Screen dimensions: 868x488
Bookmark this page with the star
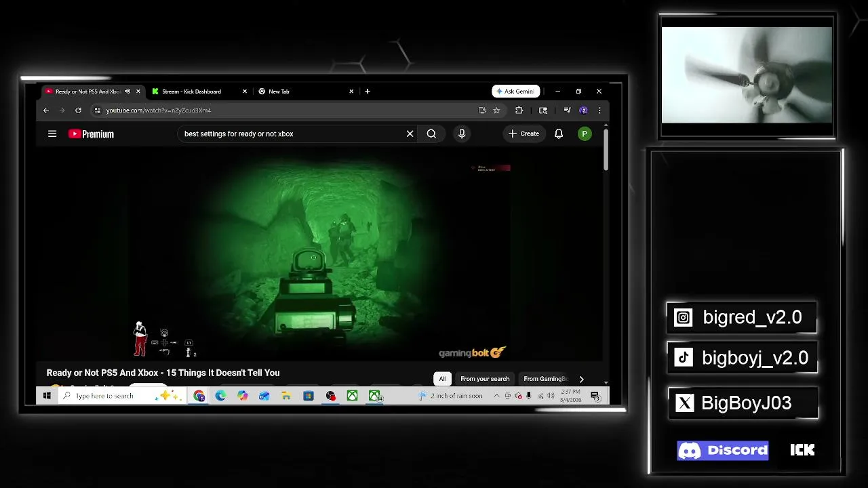[x=496, y=110]
